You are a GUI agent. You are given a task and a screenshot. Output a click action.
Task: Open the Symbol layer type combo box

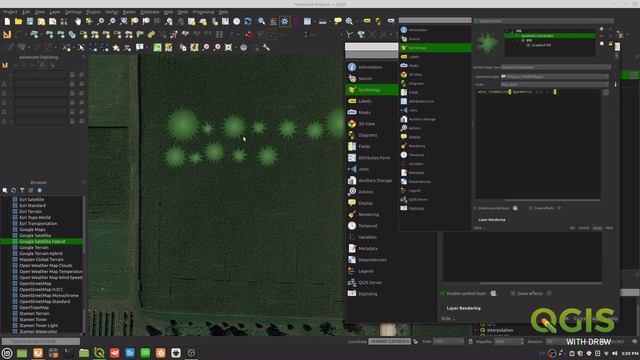[x=556, y=67]
